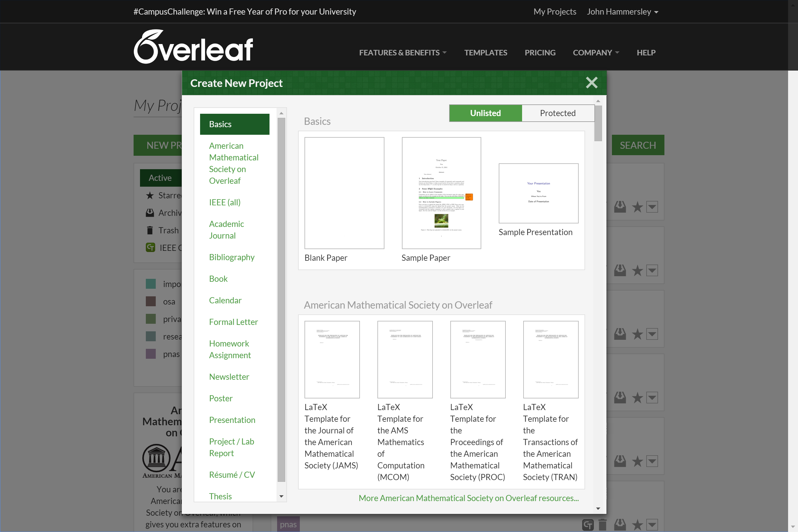This screenshot has height=532, width=798.
Task: Click the LaTeX Template for TRAN icon
Action: 551,359
